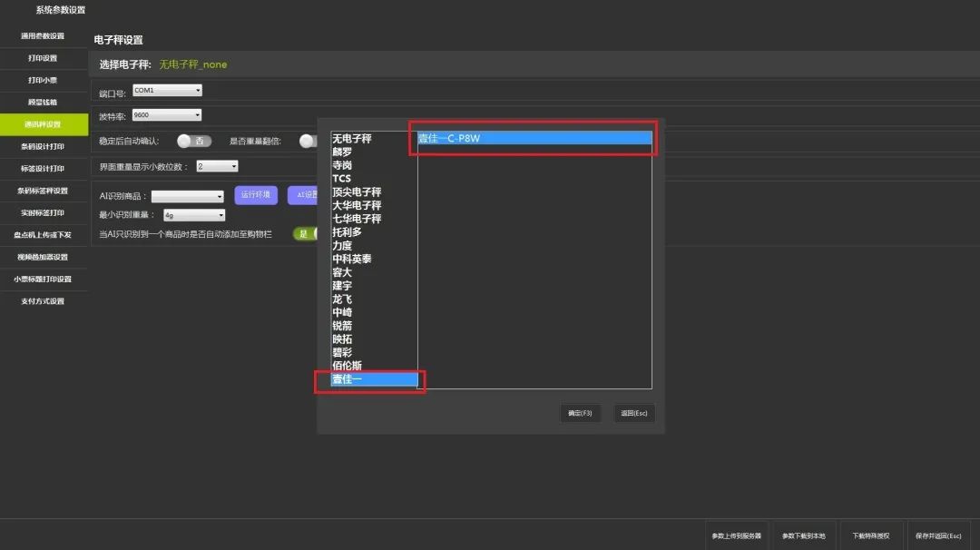The width and height of the screenshot is (980, 550).
Task: Choose 托利多 from the scale brand list
Action: tap(348, 232)
